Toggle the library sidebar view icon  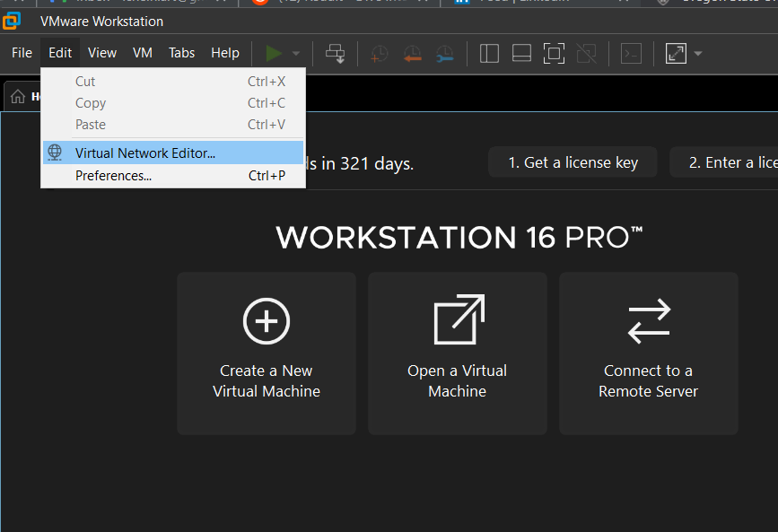tap(489, 53)
